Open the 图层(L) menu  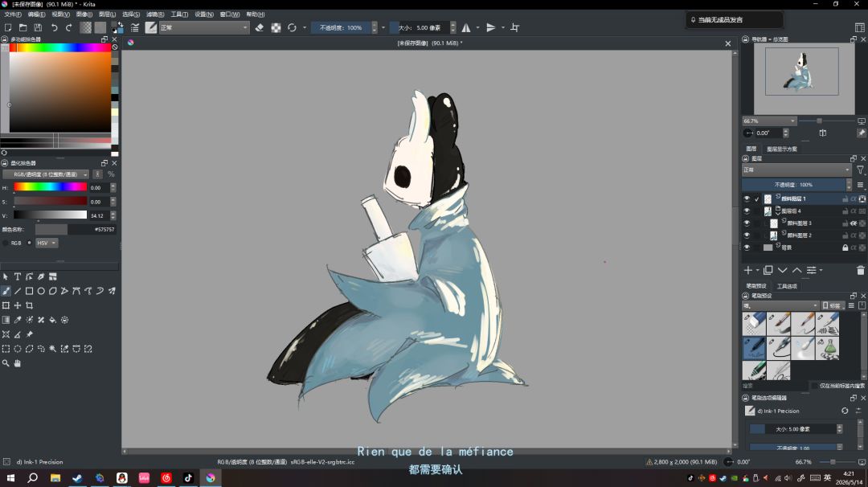click(x=107, y=14)
